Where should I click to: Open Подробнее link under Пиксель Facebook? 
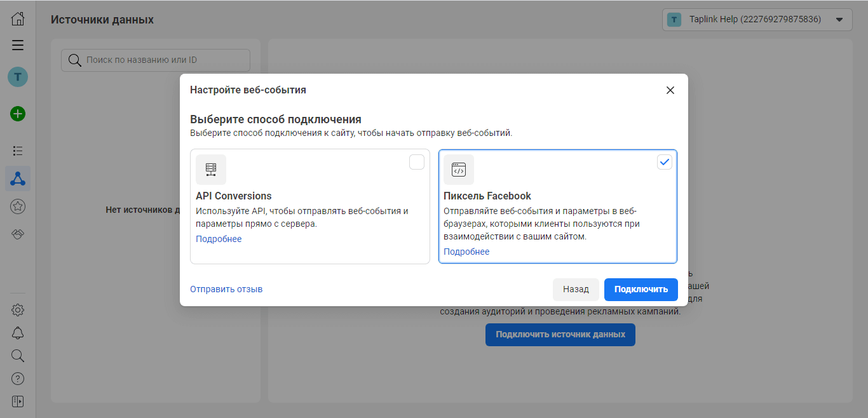pos(466,252)
